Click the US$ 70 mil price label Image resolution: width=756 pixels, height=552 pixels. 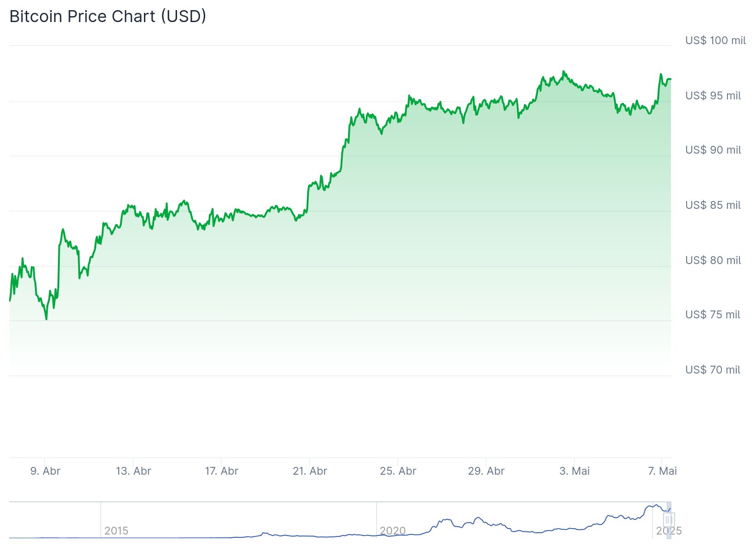point(713,370)
